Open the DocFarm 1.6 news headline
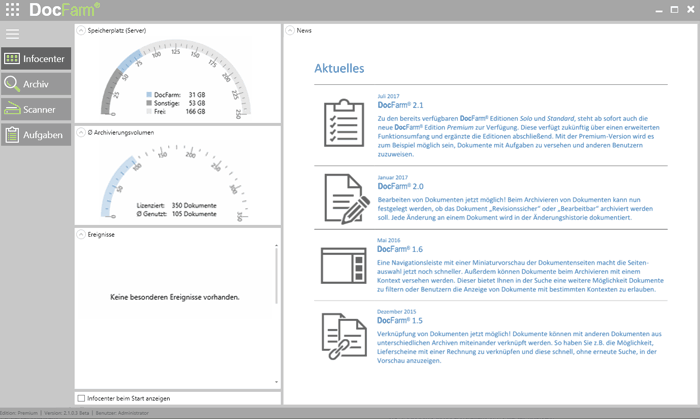700x419 pixels. click(400, 249)
